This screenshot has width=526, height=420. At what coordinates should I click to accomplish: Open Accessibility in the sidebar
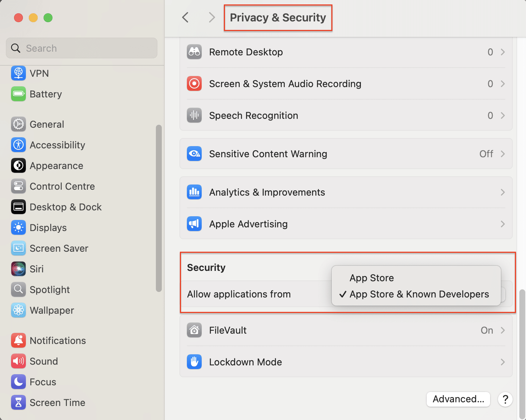click(57, 145)
